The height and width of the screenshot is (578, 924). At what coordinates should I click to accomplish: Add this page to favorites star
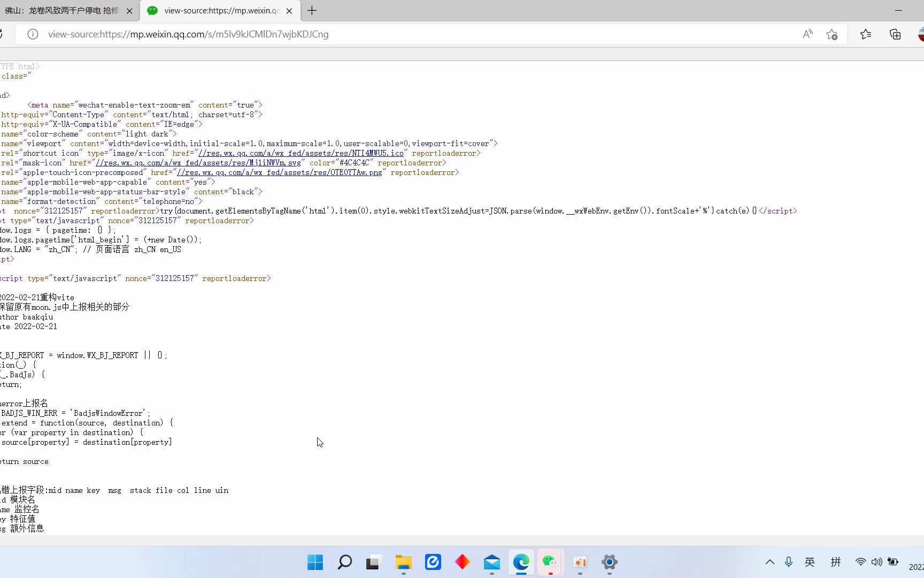tap(831, 34)
